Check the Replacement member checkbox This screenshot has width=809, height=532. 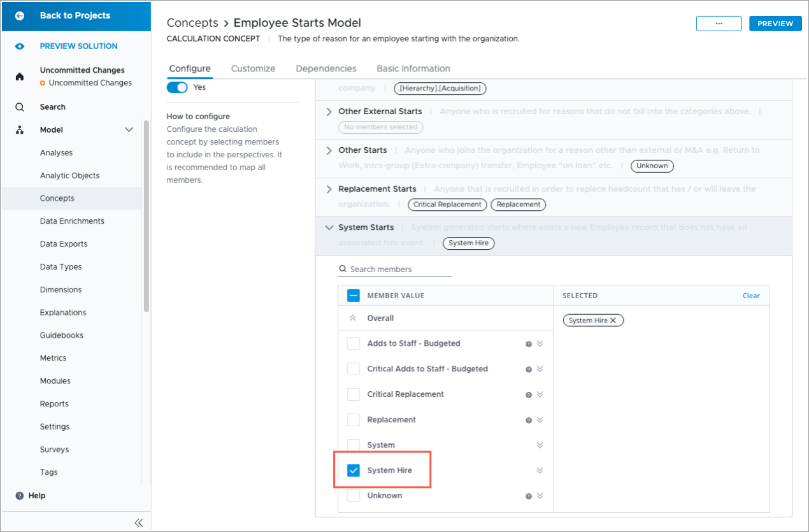[354, 420]
